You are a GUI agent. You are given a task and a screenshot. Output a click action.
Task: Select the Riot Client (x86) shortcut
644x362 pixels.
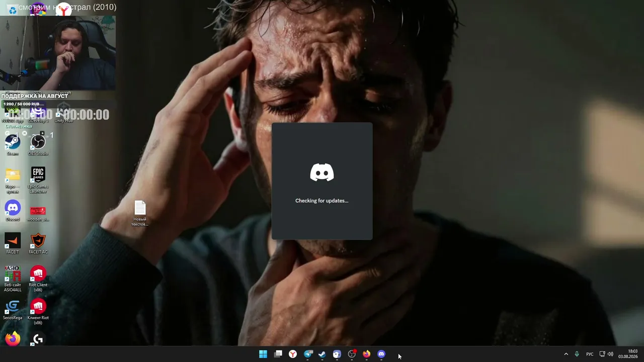click(x=38, y=279)
